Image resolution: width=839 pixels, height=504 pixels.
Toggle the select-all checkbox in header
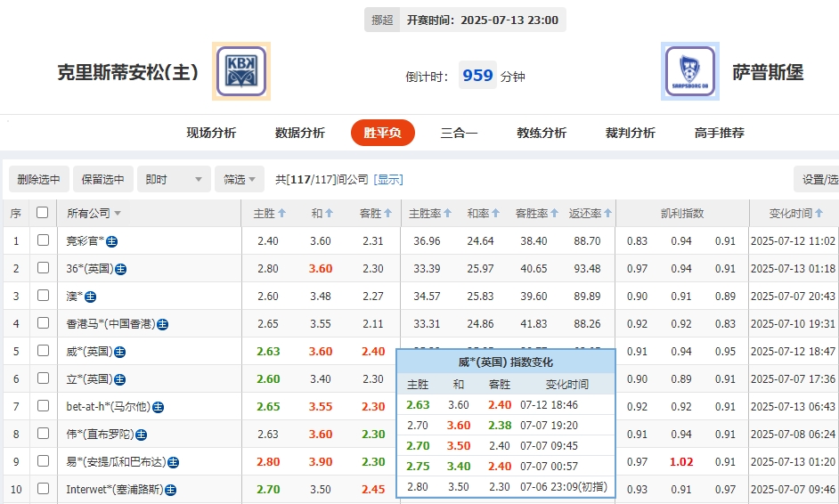click(42, 213)
